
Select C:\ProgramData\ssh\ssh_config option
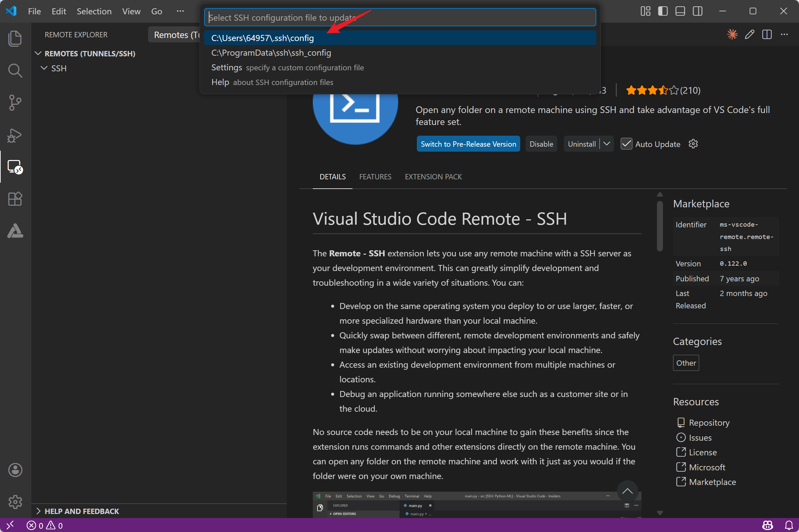[400, 53]
